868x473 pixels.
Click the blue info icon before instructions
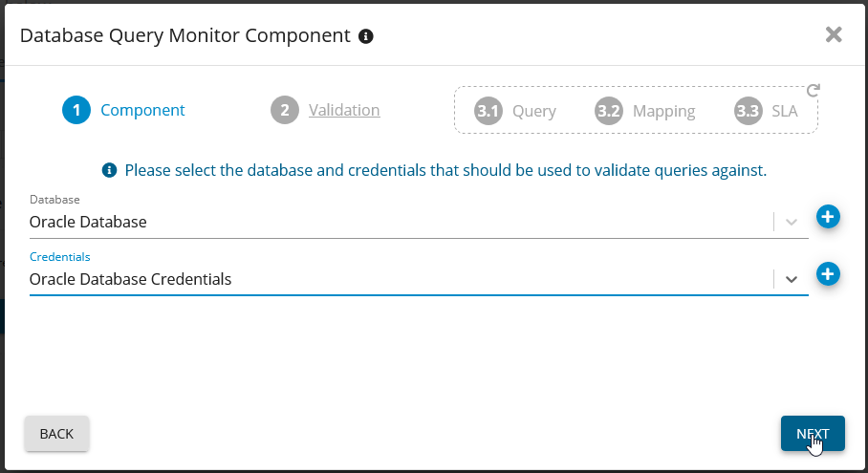click(109, 171)
